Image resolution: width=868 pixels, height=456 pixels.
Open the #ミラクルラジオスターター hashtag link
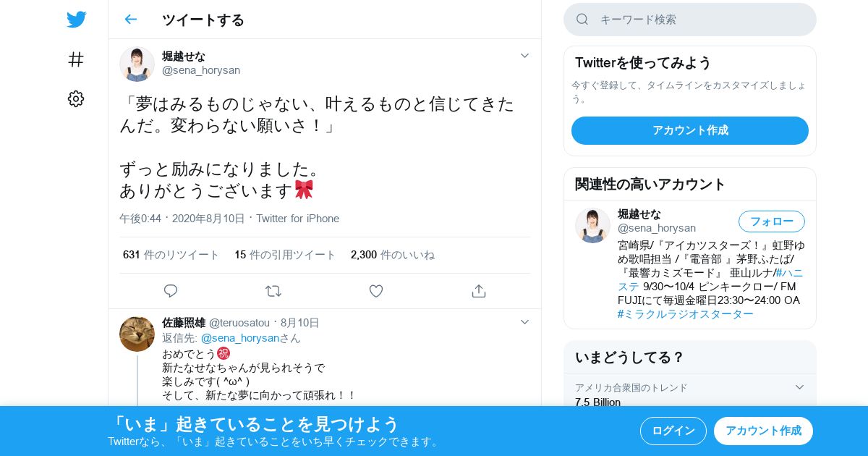click(x=686, y=313)
